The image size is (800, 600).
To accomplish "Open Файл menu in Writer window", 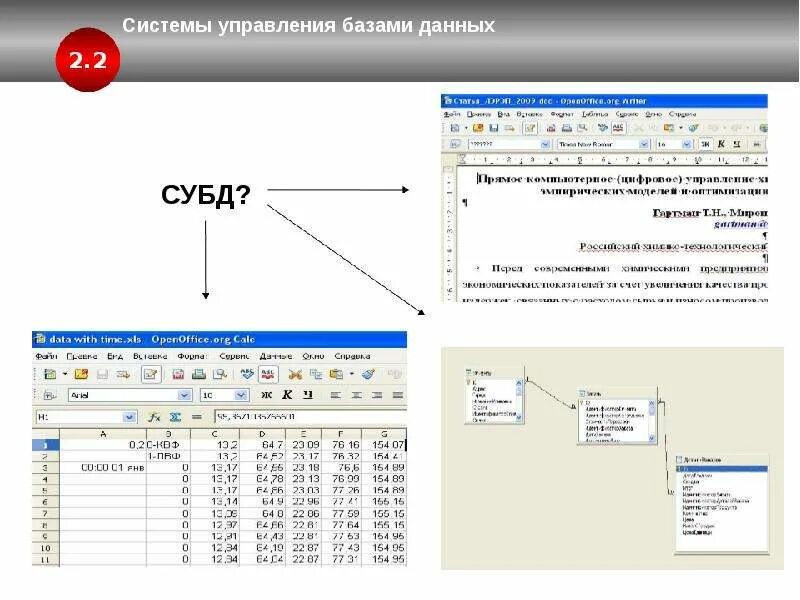I will point(452,114).
